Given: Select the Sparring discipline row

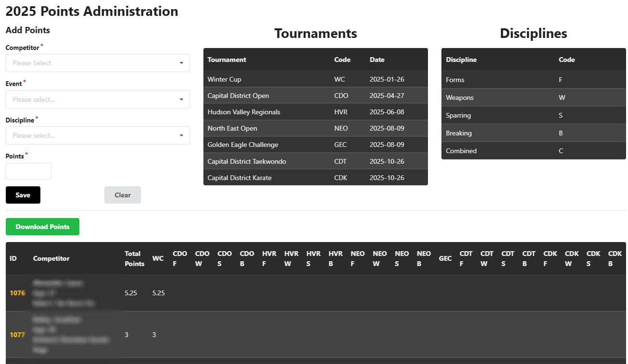Looking at the screenshot, I should tap(533, 115).
